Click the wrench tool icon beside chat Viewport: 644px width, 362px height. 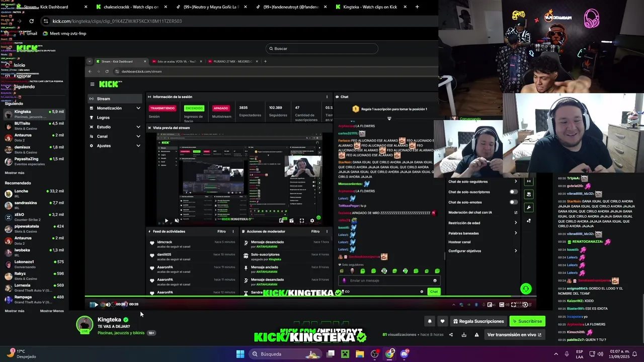(528, 208)
